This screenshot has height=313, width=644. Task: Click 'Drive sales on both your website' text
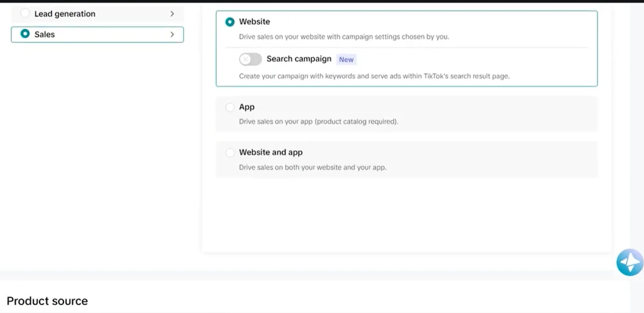(313, 168)
